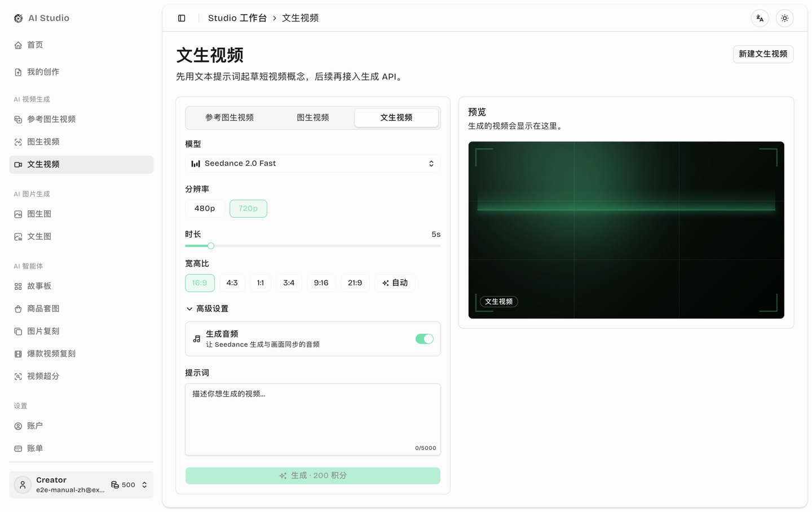This screenshot has width=812, height=512.
Task: Click the 时长 slider handle
Action: click(211, 246)
